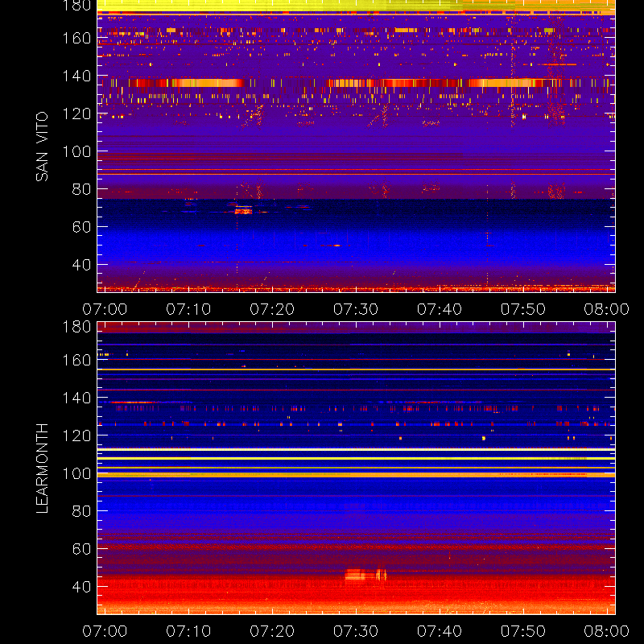Click the 07:10 time label under San Vito plot
Screen dimensions: 644x644
click(x=188, y=309)
